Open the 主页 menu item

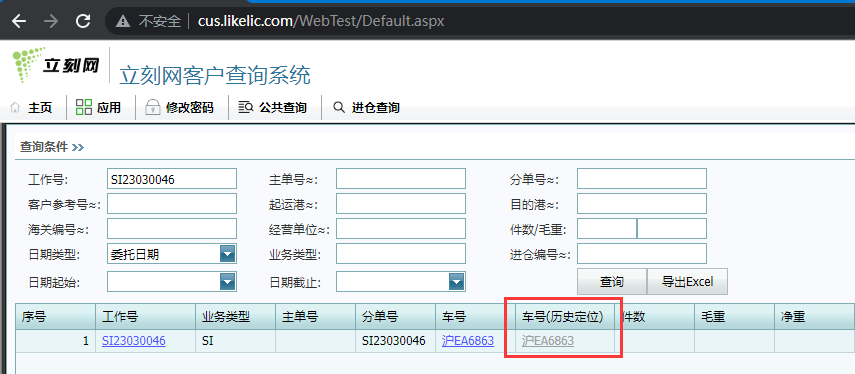pyautogui.click(x=40, y=108)
